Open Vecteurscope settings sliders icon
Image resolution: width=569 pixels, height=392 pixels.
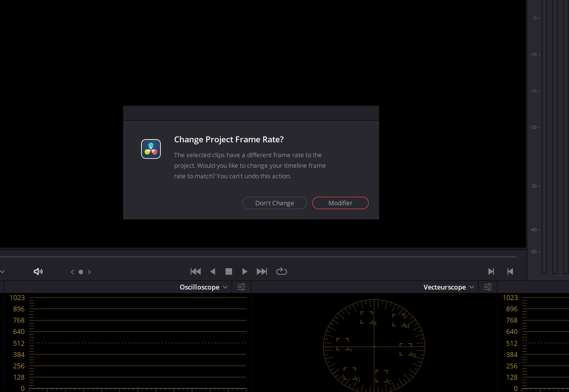[488, 287]
